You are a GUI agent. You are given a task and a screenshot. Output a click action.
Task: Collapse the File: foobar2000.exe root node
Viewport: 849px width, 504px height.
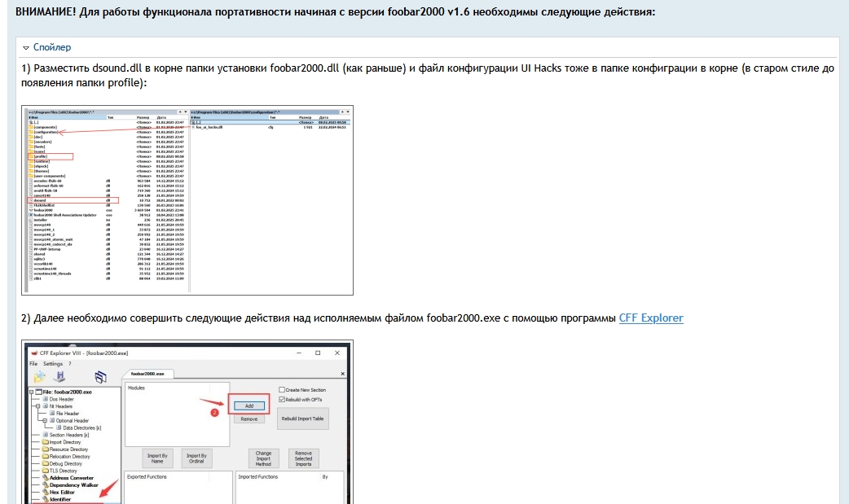click(32, 392)
